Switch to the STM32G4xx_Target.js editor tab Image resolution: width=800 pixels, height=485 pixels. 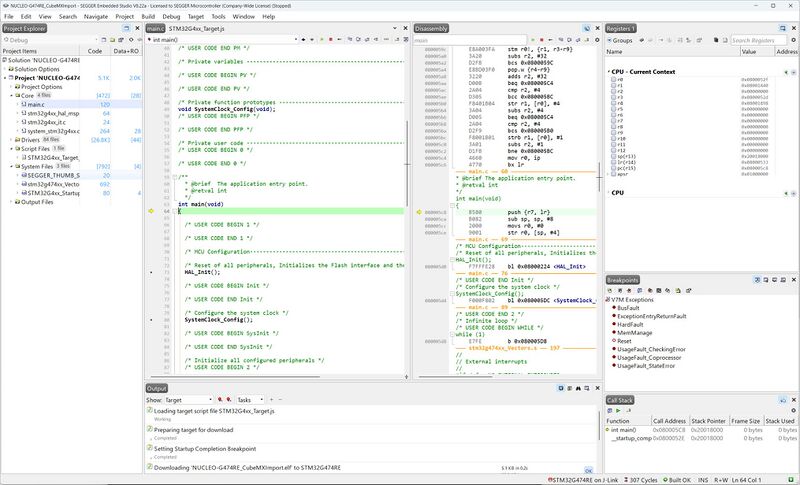coord(196,29)
